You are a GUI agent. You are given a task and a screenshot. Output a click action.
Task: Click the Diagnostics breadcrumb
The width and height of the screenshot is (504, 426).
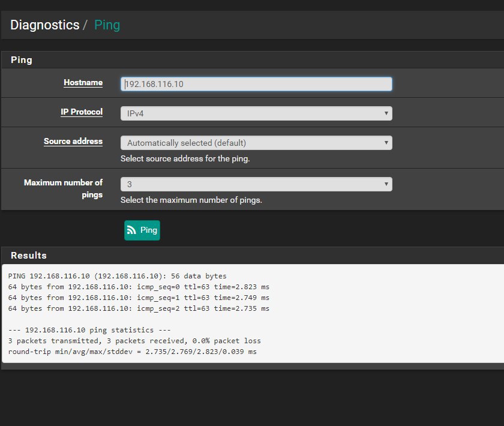pyautogui.click(x=44, y=25)
